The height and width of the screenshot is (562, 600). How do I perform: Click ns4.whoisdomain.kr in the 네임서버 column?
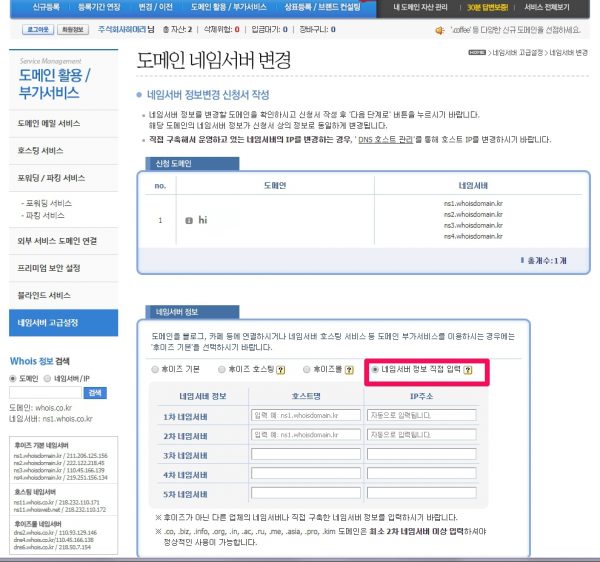[473, 236]
